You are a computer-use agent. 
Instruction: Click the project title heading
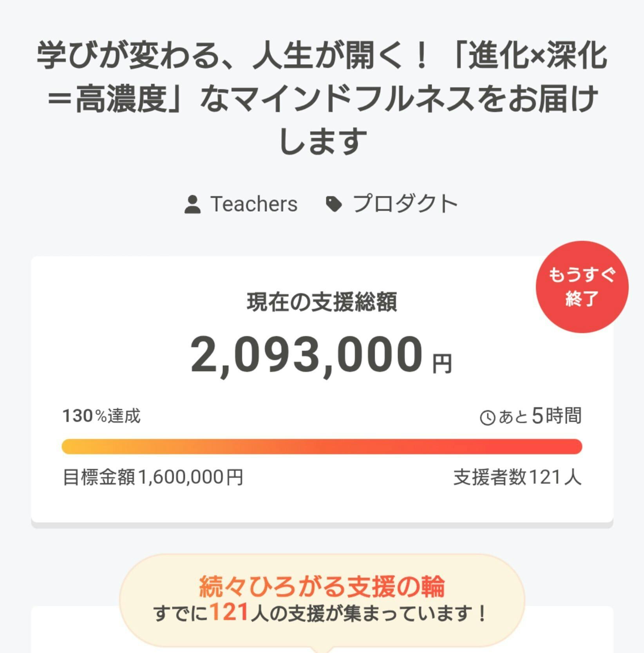[x=322, y=98]
